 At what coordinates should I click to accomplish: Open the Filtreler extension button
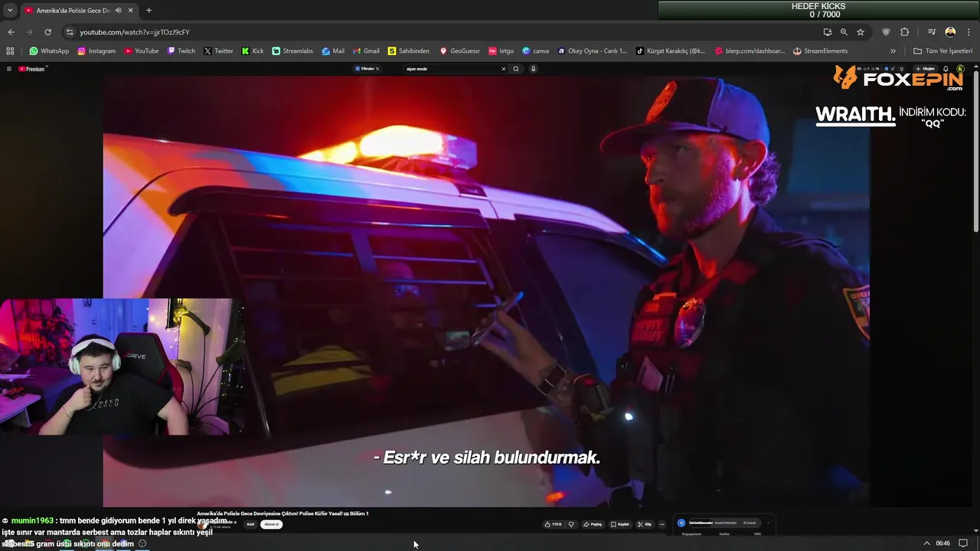(x=367, y=69)
